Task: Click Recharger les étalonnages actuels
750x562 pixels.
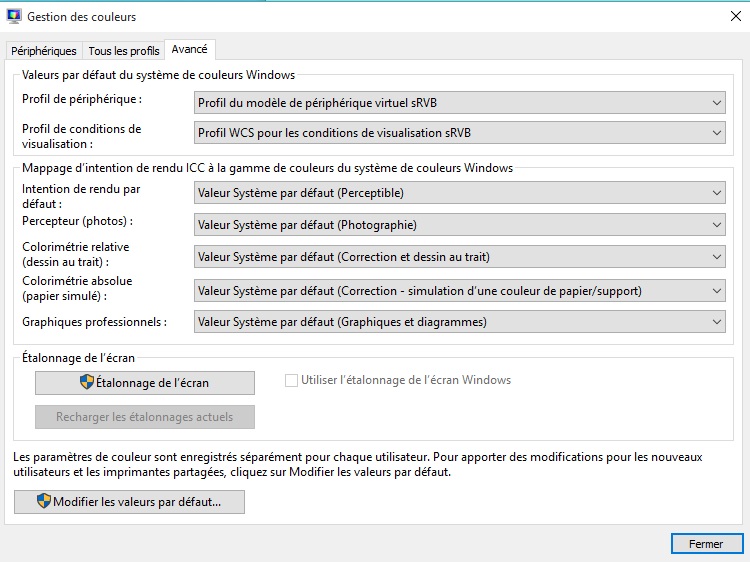Action: click(x=145, y=417)
